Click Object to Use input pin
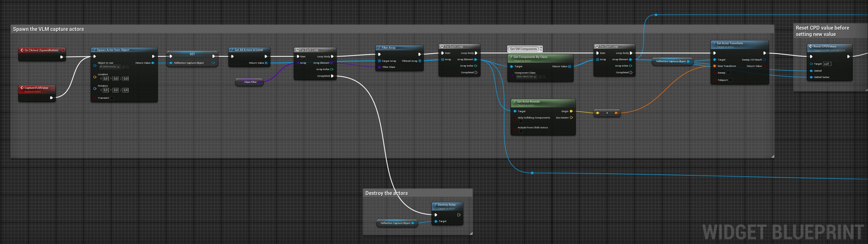Image resolution: width=868 pixels, height=244 pixels. pyautogui.click(x=95, y=66)
